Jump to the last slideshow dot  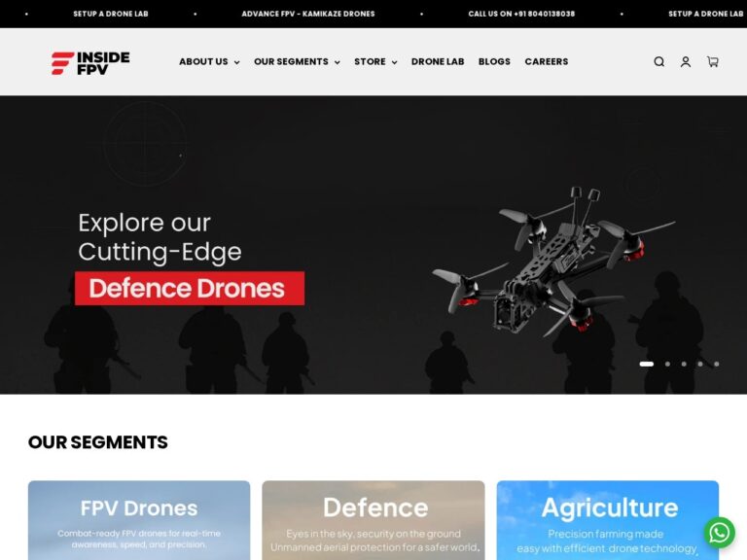[717, 364]
